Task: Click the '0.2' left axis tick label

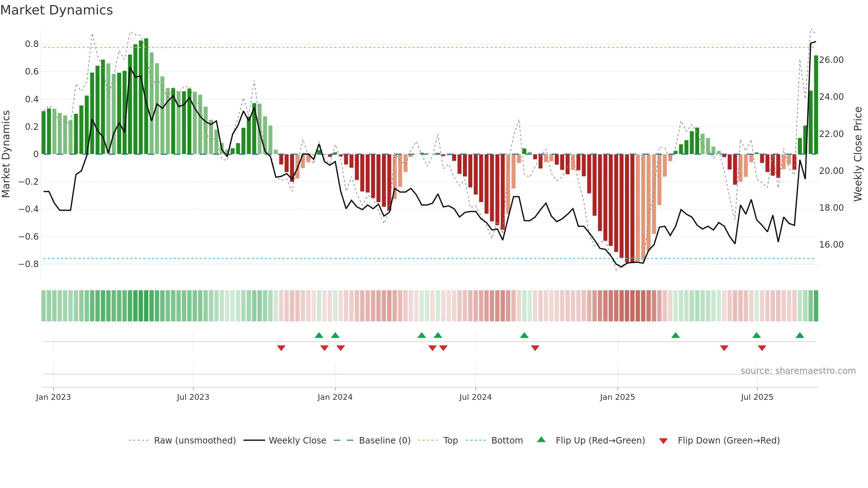Action: coord(32,127)
